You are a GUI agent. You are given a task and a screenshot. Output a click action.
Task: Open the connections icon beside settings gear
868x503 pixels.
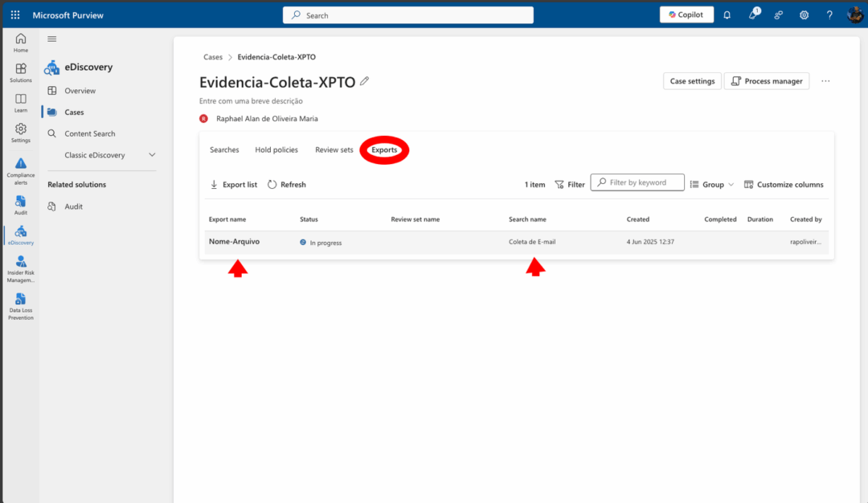[x=778, y=15]
